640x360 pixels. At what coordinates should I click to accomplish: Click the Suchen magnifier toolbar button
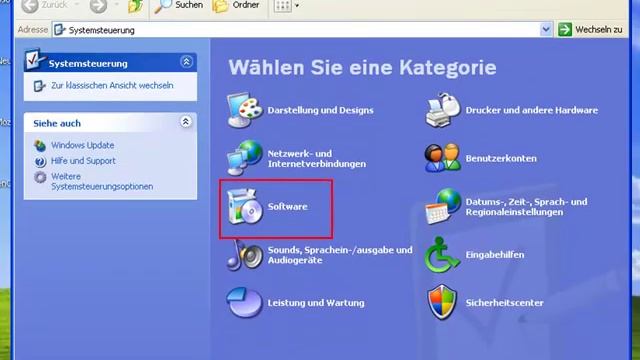click(179, 6)
